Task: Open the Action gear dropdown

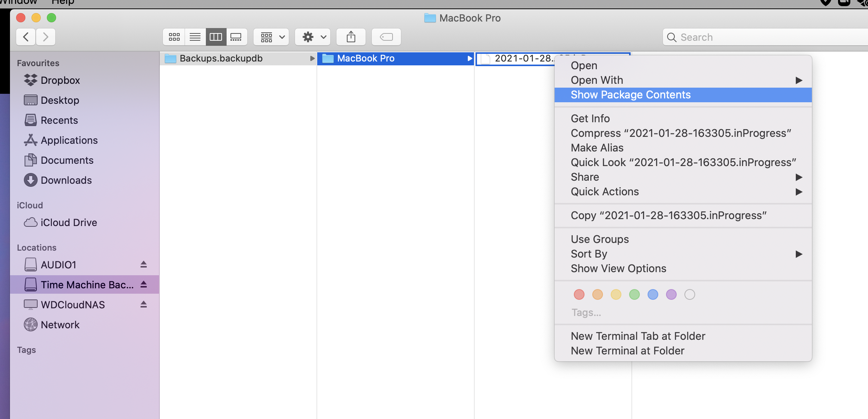Action: tap(313, 37)
